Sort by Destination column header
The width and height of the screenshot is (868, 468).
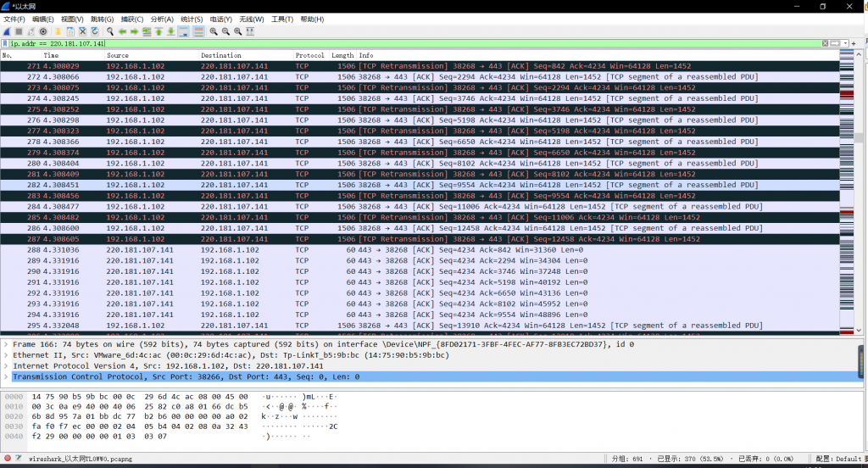coord(246,55)
